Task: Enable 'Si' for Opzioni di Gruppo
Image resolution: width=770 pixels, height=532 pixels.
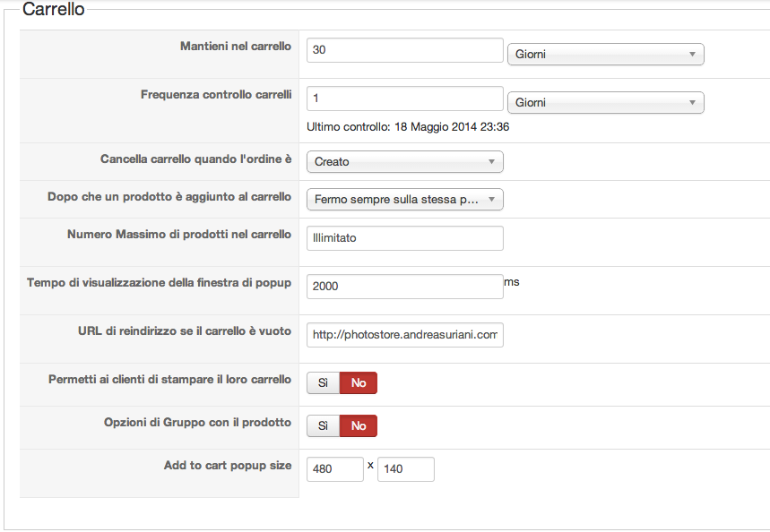Action: pyautogui.click(x=323, y=426)
